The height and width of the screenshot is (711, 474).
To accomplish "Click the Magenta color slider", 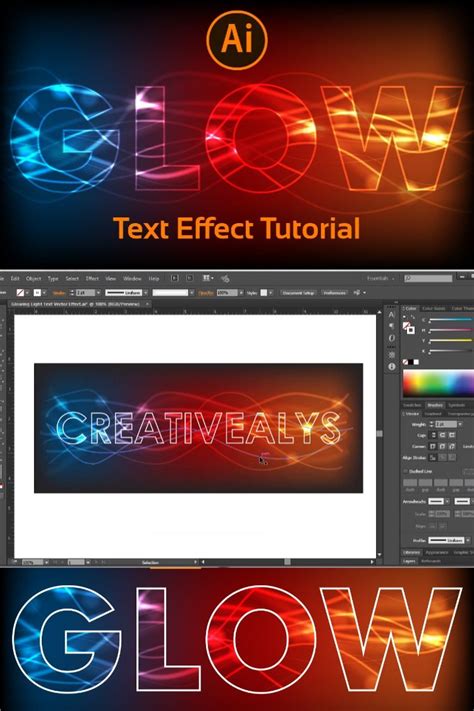I will tap(450, 331).
